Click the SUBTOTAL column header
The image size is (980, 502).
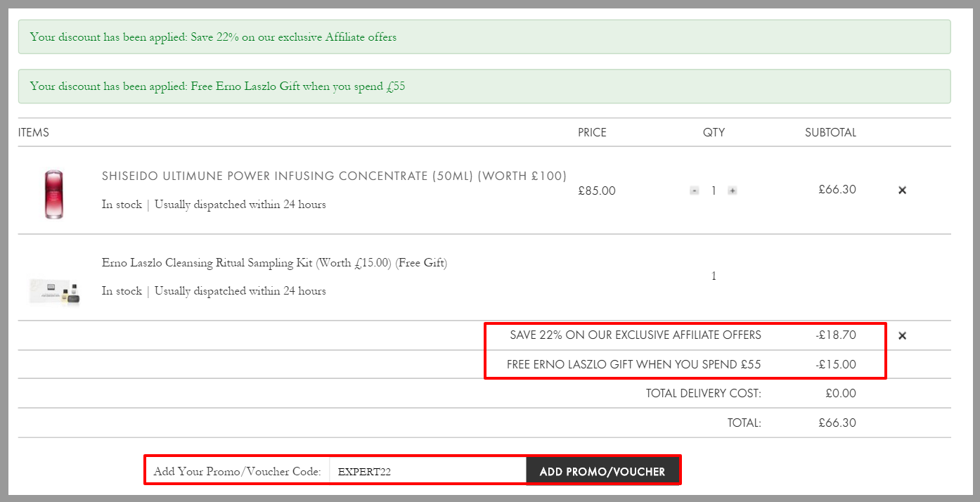click(830, 132)
